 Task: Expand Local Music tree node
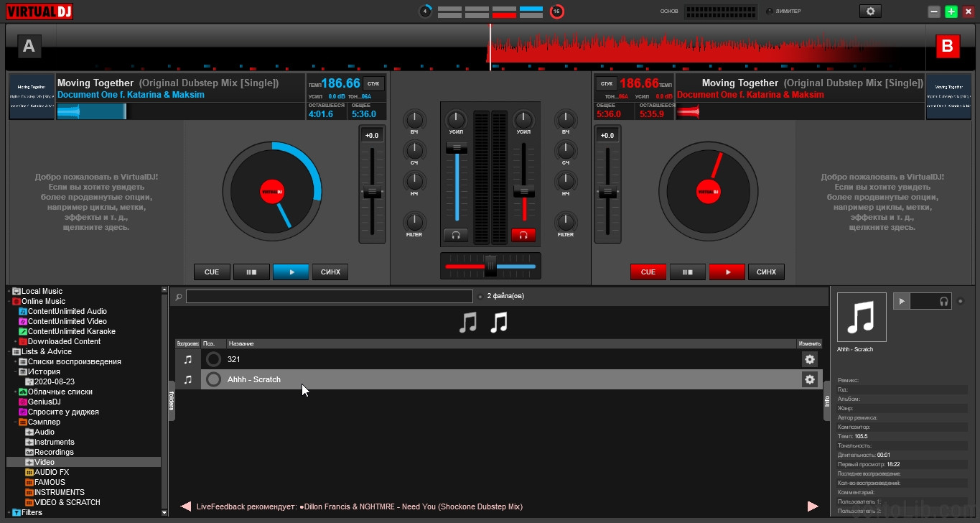click(9, 291)
